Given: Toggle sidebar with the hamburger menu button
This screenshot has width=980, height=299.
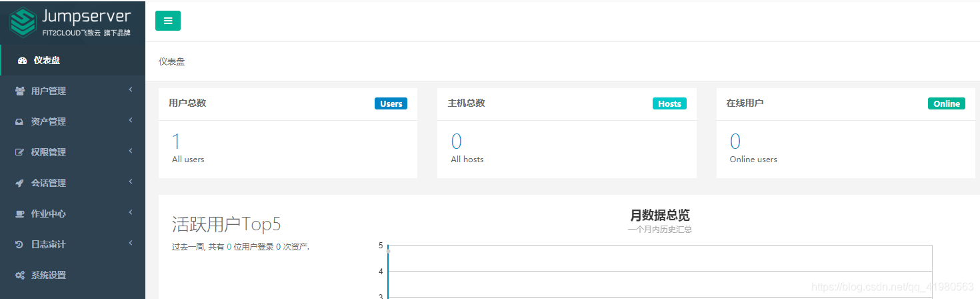Looking at the screenshot, I should 168,21.
